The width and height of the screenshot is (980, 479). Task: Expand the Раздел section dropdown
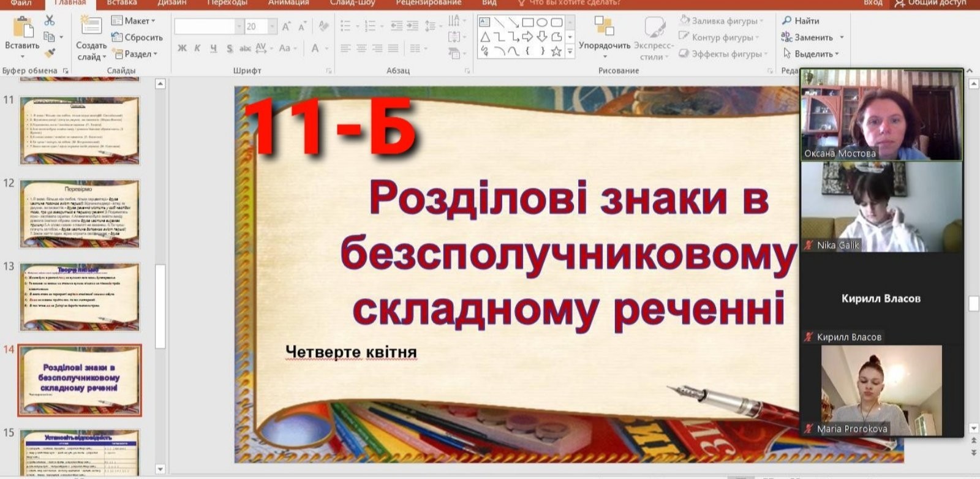click(135, 54)
